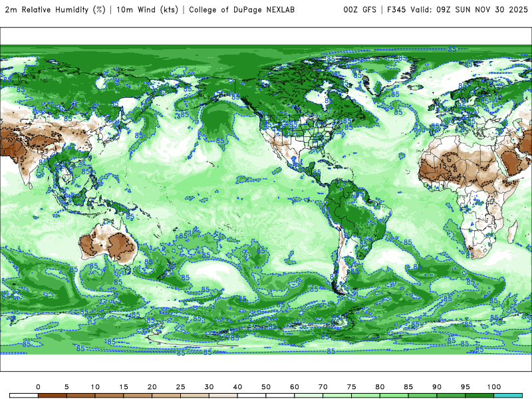This screenshot has height=399, width=532.
Task: Click the dark brown 0–5 legend swatch
Action: [53, 396]
